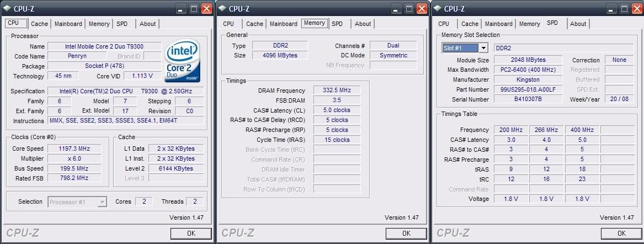
Task: Close the left CPU-Z window
Action: (206, 8)
